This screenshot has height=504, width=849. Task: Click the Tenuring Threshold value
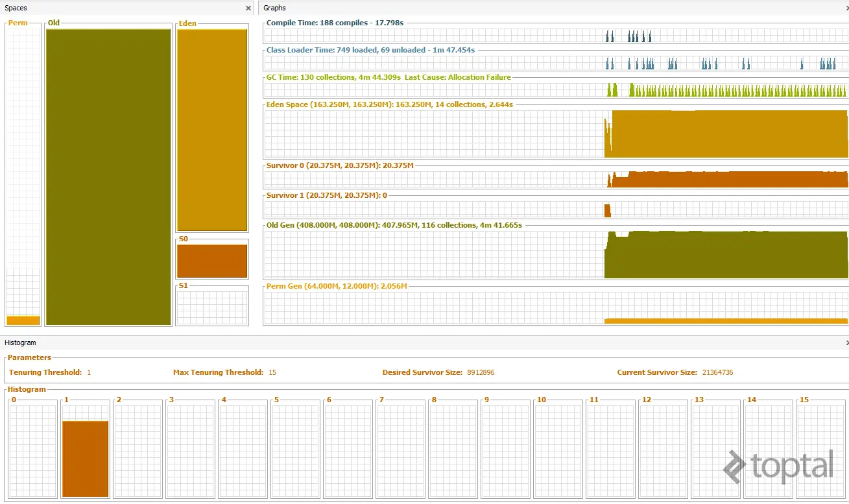point(89,372)
